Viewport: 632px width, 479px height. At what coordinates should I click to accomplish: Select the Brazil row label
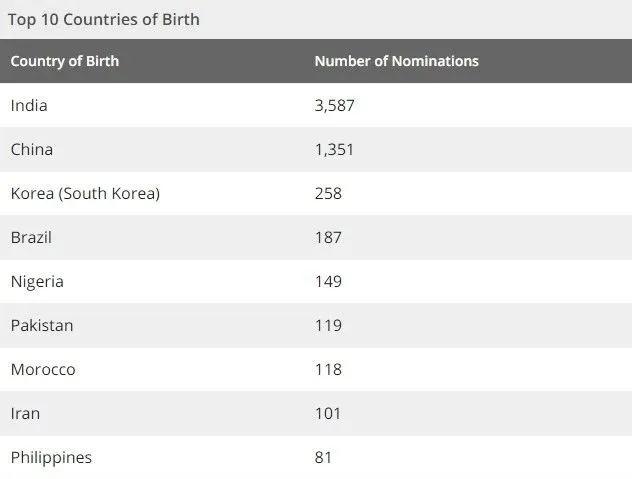pyautogui.click(x=31, y=237)
